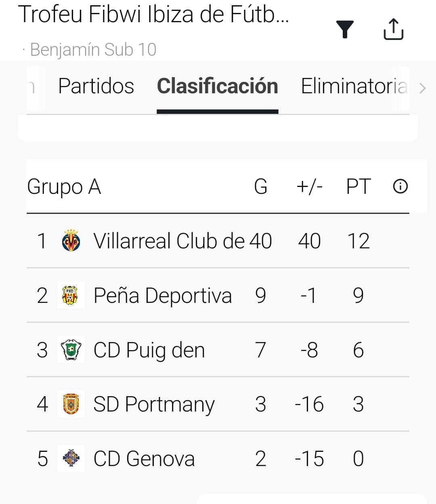Click the Villarreal club crest

click(71, 241)
